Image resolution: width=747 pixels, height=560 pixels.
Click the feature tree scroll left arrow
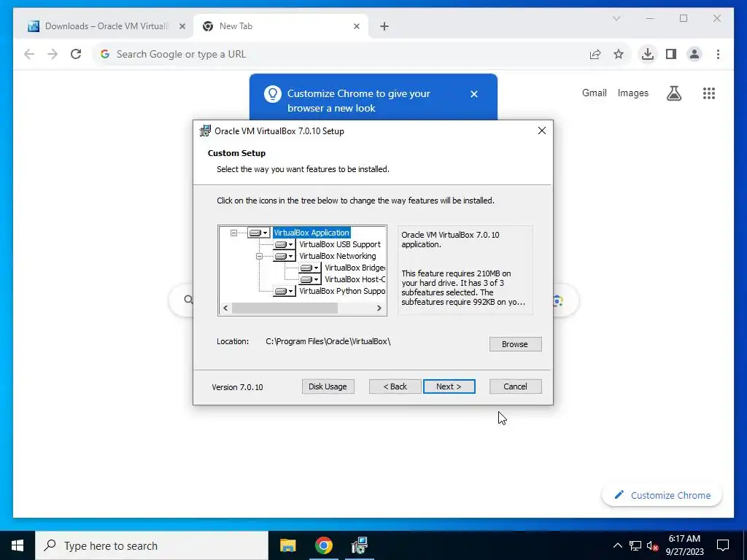coord(225,308)
